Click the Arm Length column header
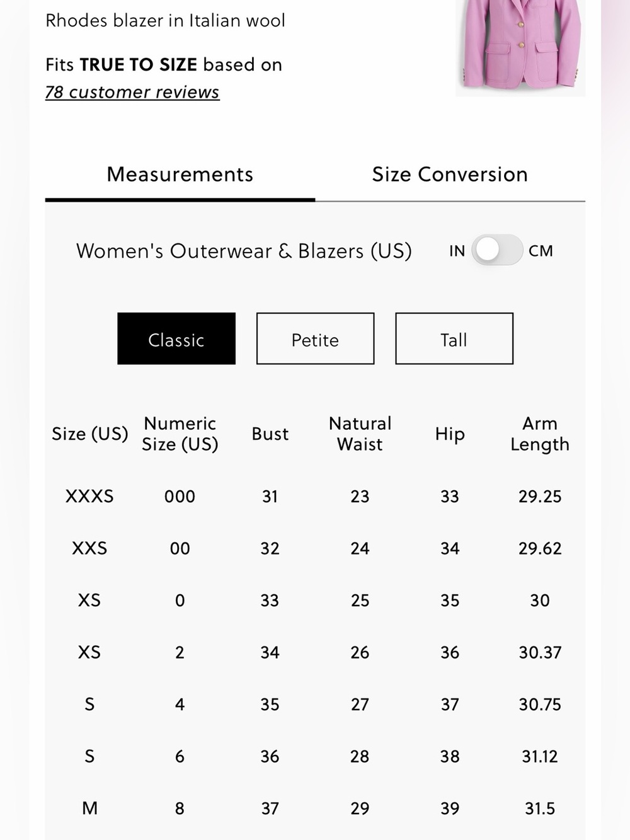This screenshot has width=630, height=840. (540, 434)
